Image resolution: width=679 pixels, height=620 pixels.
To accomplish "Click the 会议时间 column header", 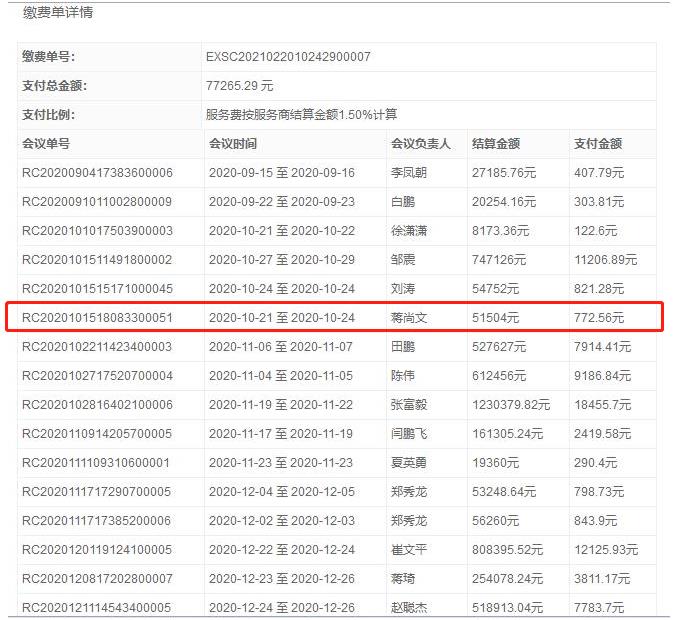I will tap(232, 144).
